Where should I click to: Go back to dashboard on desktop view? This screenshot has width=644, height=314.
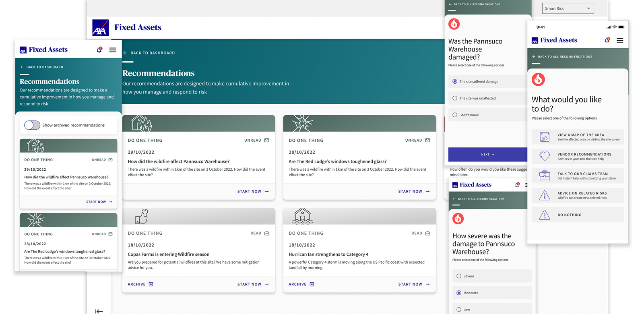[149, 53]
